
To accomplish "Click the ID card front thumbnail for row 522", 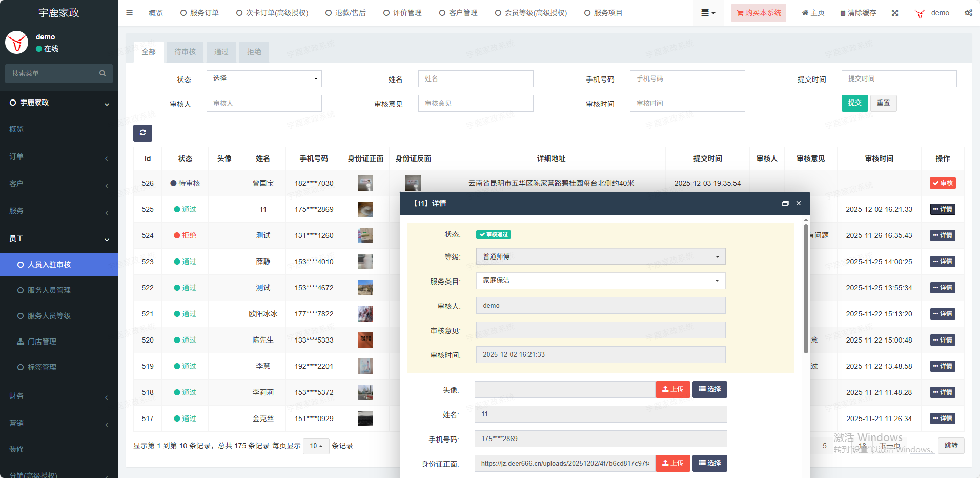I will [365, 288].
